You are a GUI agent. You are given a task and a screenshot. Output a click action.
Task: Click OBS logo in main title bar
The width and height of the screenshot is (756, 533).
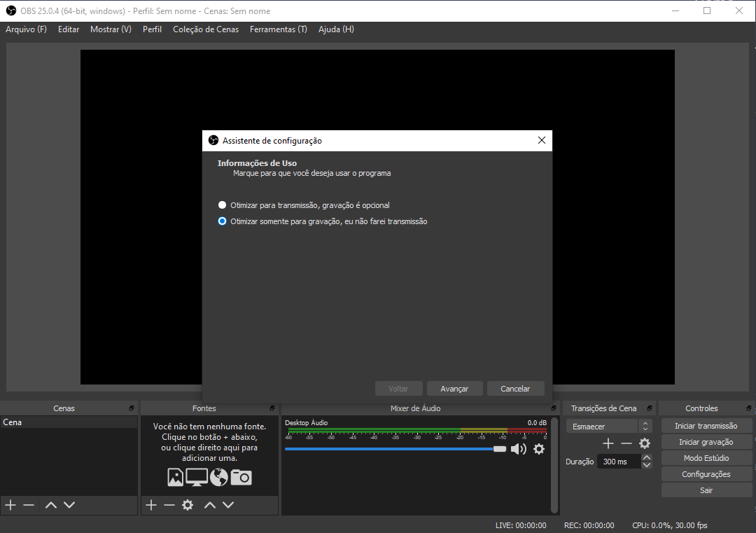tap(10, 11)
